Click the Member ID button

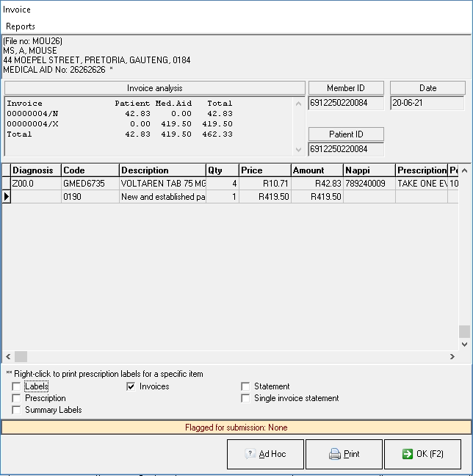(346, 88)
